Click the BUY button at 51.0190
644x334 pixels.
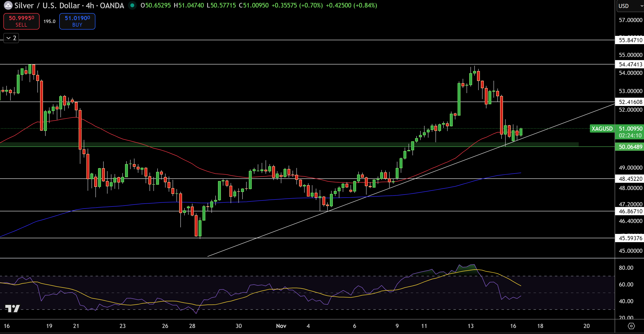tap(77, 21)
